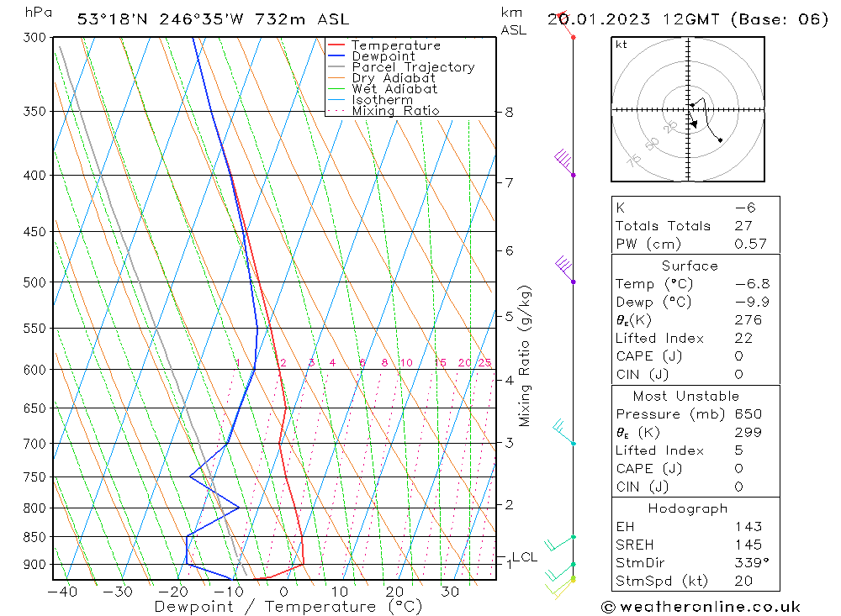Click the 30 temperature axis label
841x616 pixels.
(449, 592)
